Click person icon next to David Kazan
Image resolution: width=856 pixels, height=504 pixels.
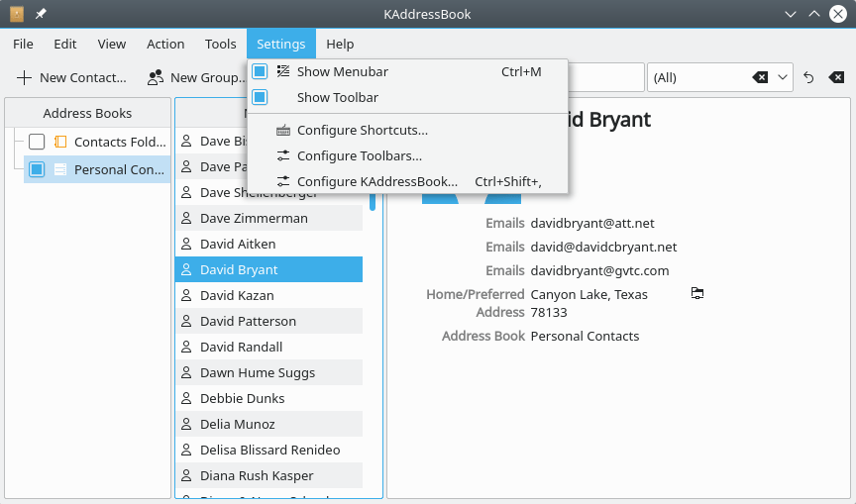(186, 295)
